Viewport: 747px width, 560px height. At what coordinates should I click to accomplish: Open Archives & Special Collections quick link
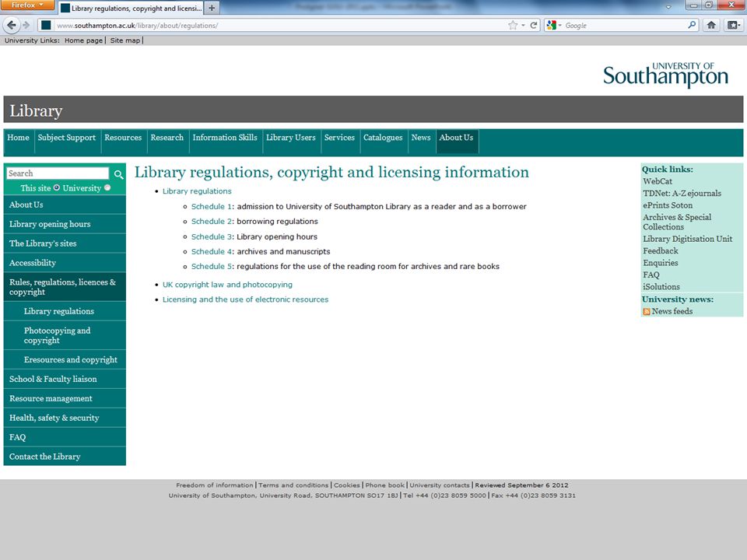click(x=677, y=222)
